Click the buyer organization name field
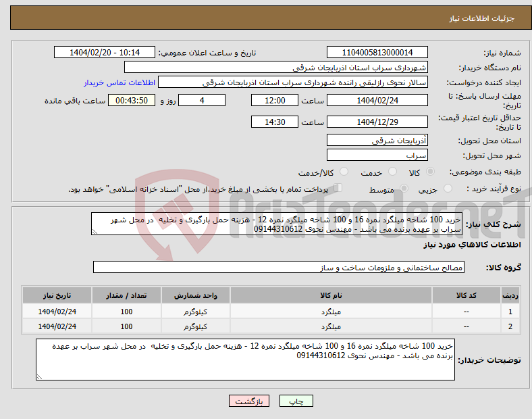Screen dimensions: 532x419 coord(276,67)
